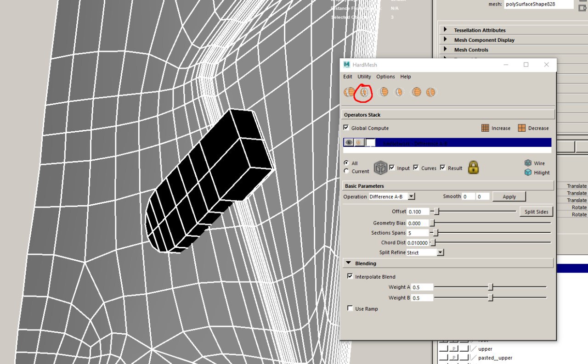
Task: Click the Sections Spans slider handle
Action: 435,233
